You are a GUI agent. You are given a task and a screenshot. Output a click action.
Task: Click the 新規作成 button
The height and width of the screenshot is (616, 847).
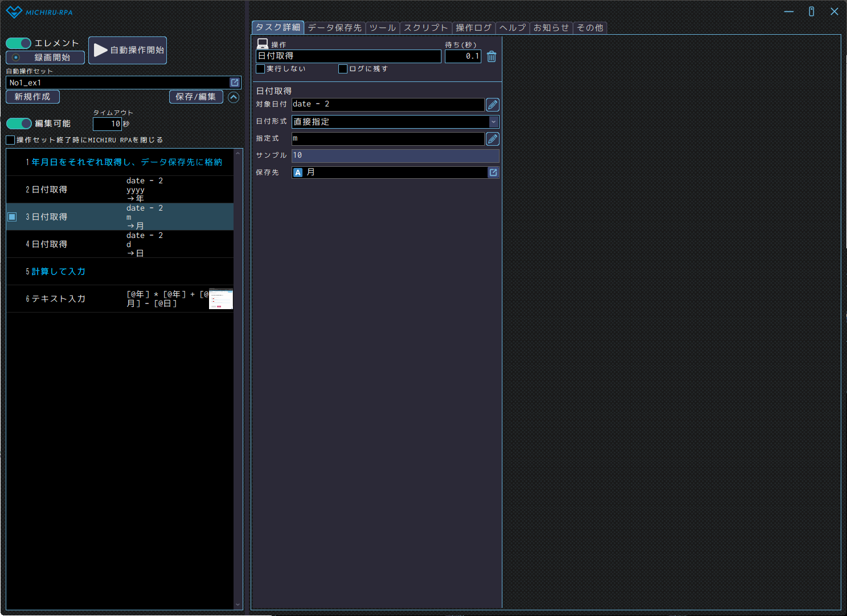32,97
